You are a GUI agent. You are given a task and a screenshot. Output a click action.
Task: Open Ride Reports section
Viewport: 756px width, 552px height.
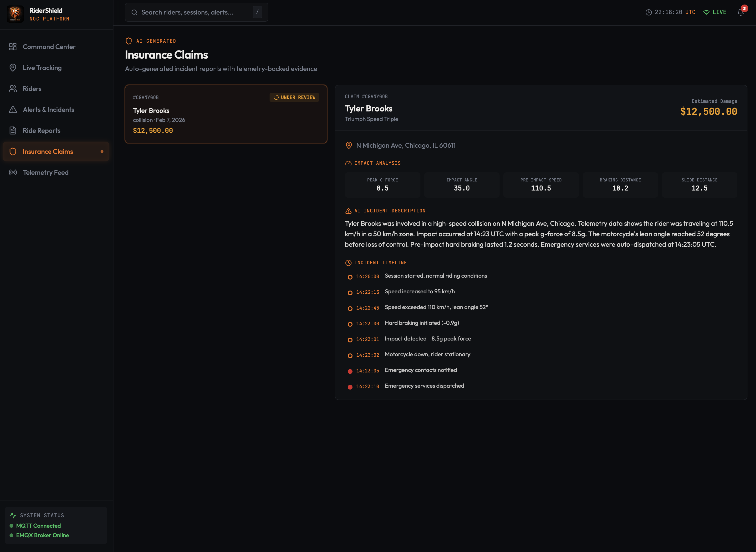(41, 131)
